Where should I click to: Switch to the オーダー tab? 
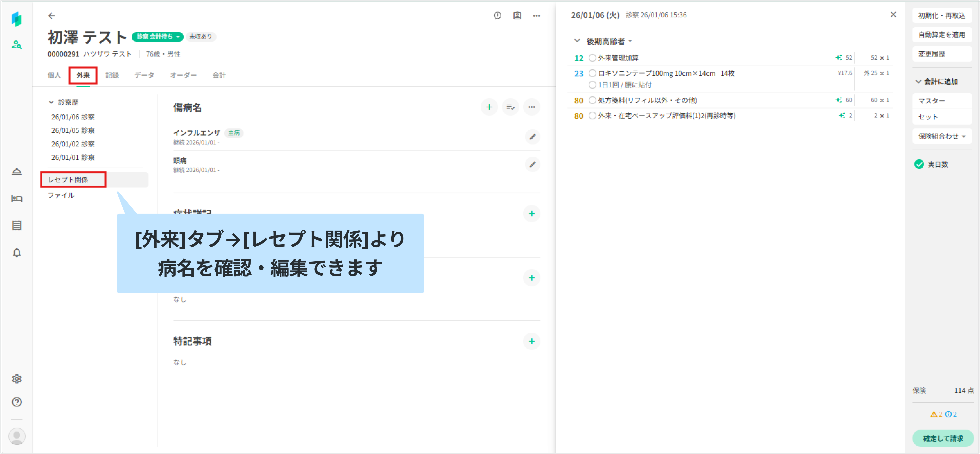(x=183, y=75)
